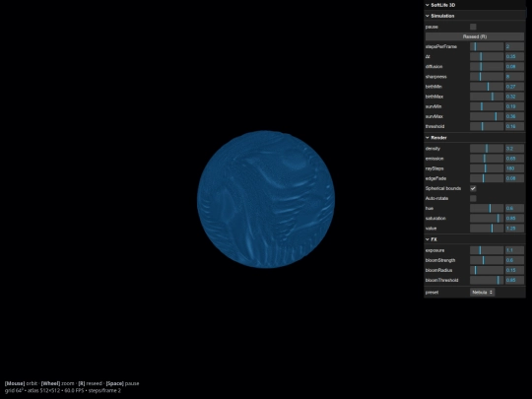Click the blue simulated sphere
This screenshot has width=532, height=399.
(x=266, y=199)
